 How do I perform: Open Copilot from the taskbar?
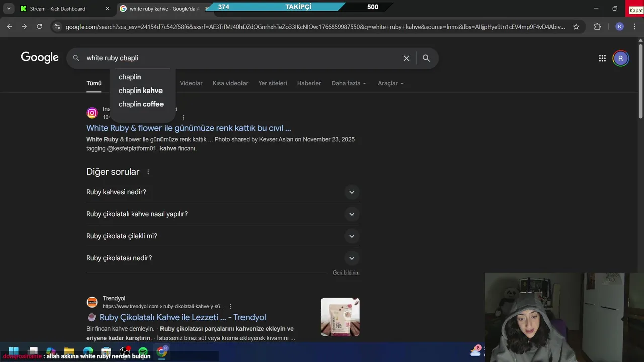(x=51, y=351)
